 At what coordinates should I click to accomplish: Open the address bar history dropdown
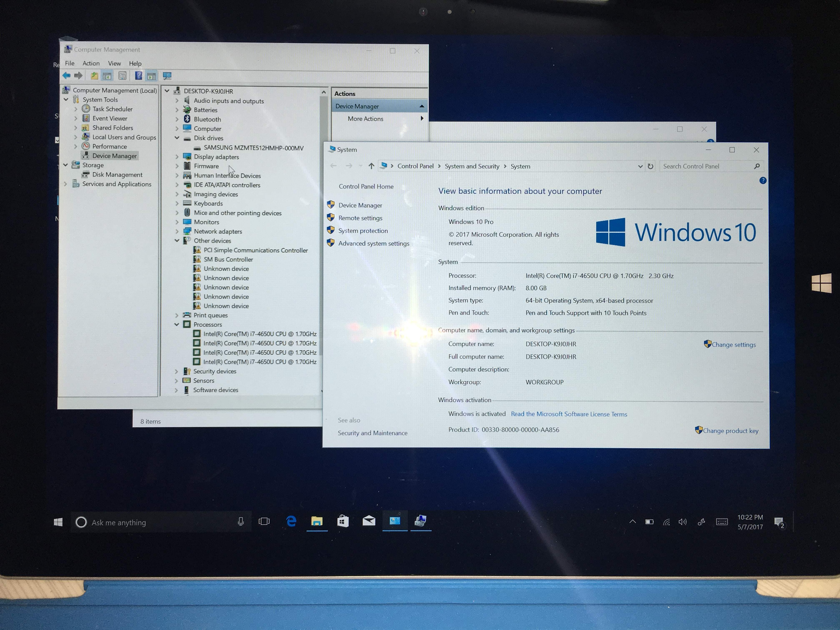(640, 166)
